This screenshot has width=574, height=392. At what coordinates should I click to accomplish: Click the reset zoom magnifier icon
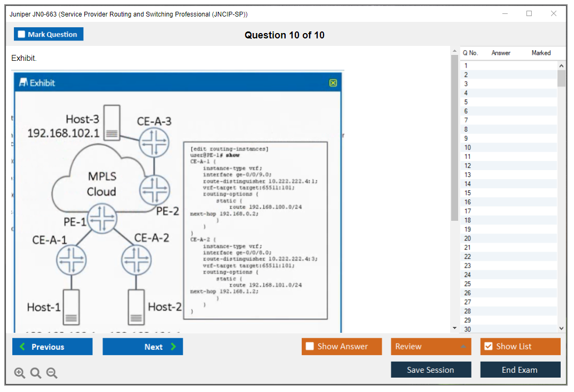[x=36, y=373]
